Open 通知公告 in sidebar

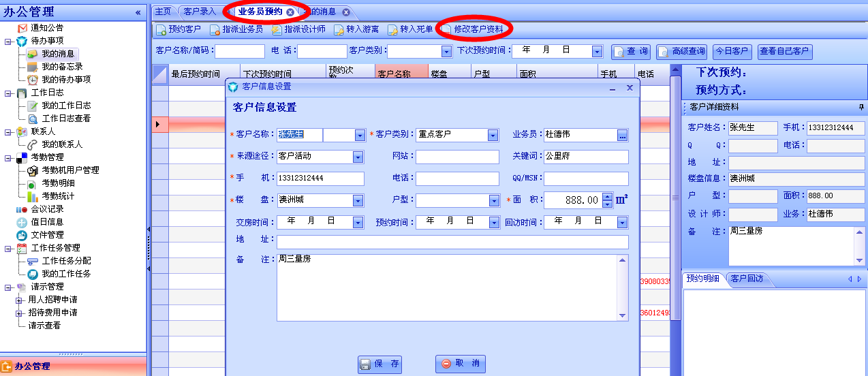46,28
